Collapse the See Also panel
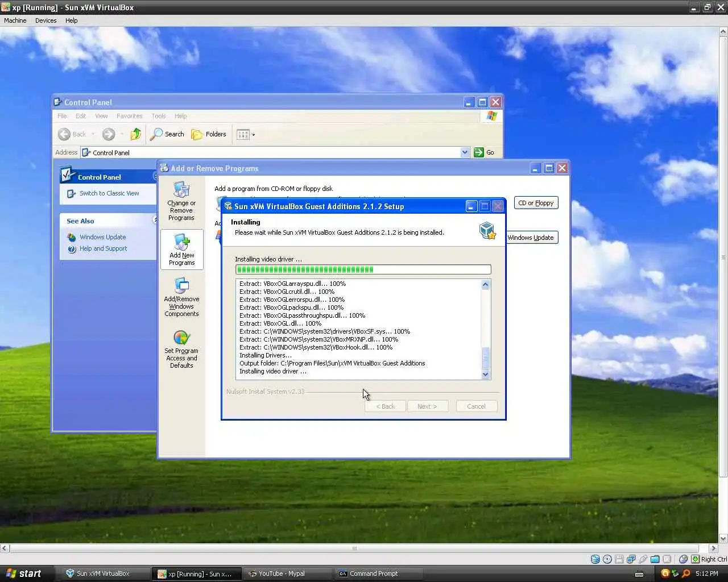The image size is (728, 582). click(155, 221)
